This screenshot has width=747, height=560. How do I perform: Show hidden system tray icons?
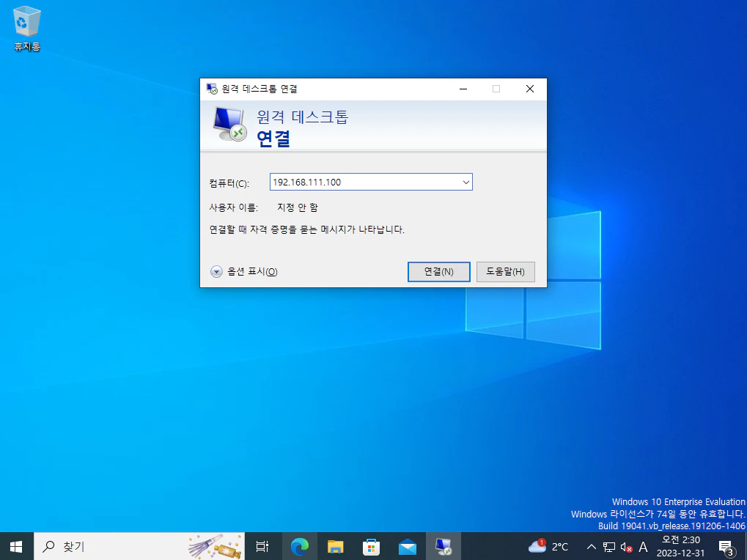pos(591,547)
